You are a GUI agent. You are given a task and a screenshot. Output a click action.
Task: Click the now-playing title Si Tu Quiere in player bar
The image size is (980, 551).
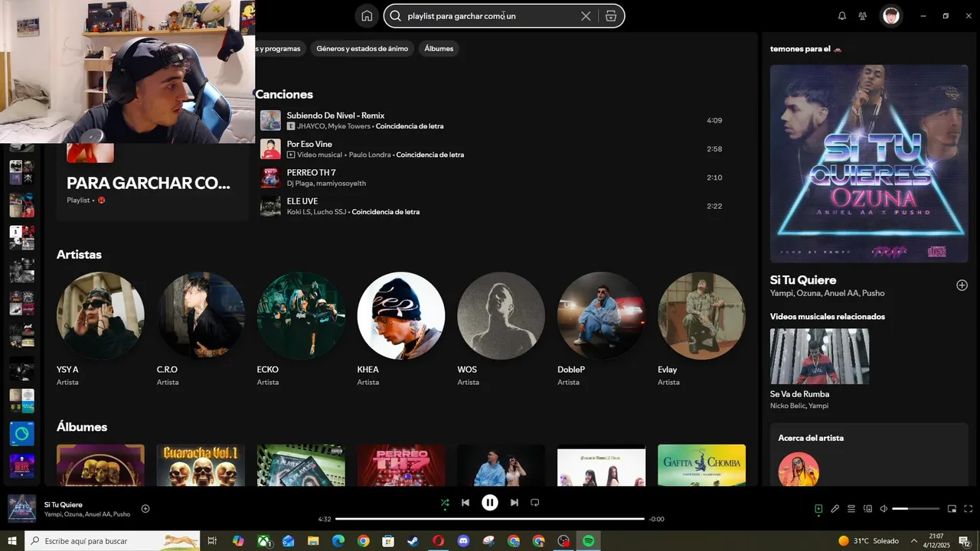coord(63,504)
